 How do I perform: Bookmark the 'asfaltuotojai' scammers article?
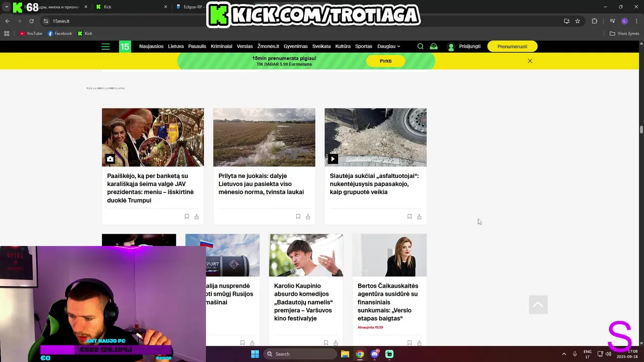point(409,217)
